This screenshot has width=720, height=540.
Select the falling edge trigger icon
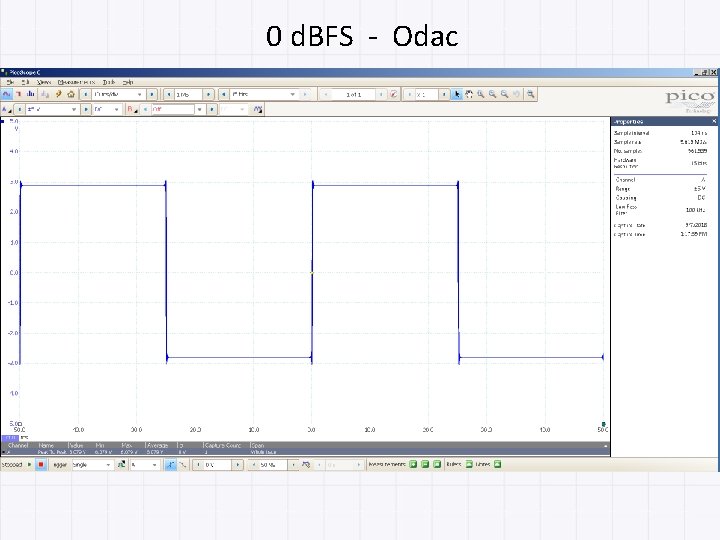tap(182, 465)
